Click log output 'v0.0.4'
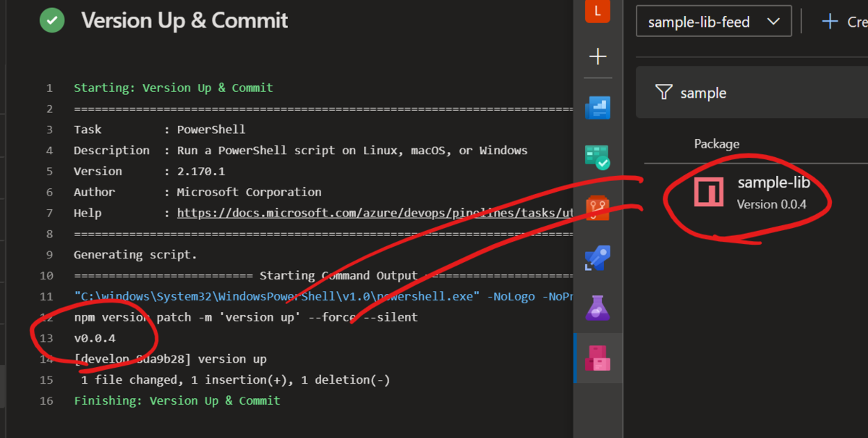The image size is (868, 438). (x=95, y=338)
